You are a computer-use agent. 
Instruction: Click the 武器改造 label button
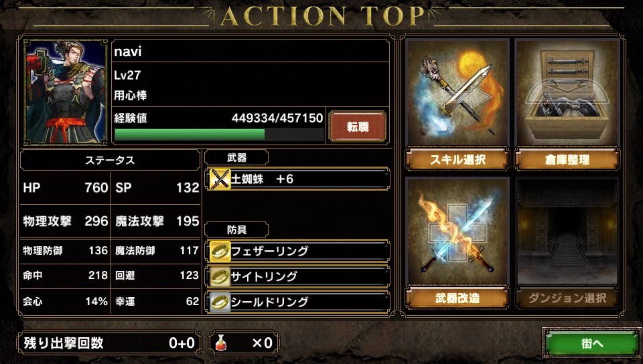coord(457,298)
